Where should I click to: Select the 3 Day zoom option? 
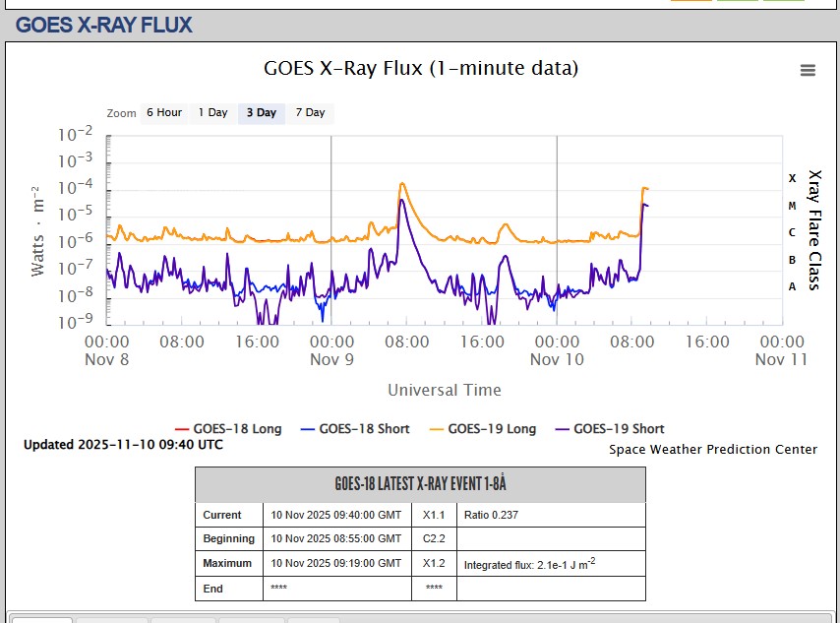click(x=261, y=113)
